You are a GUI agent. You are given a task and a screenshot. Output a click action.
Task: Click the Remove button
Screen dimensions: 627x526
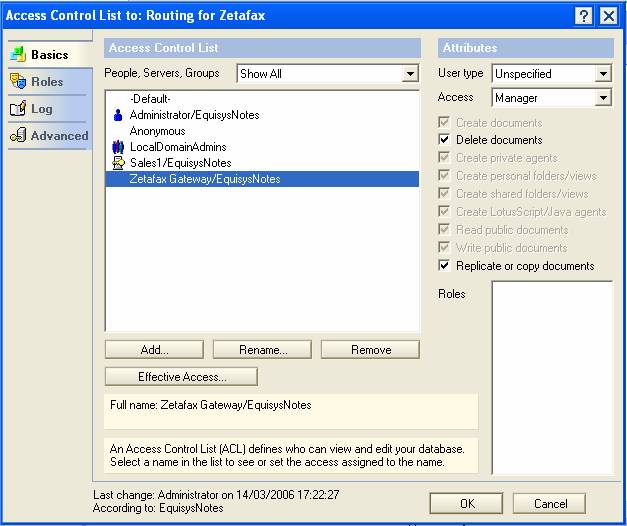pyautogui.click(x=370, y=350)
